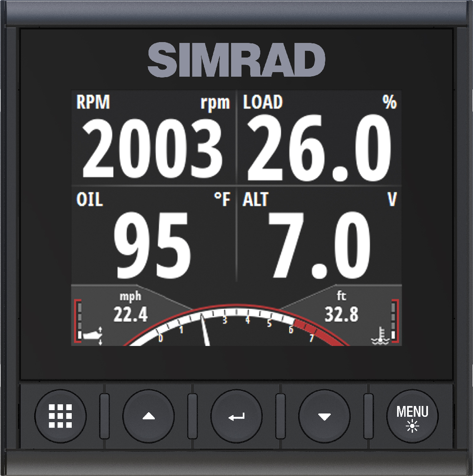Click the LOAD value 26.0
The width and height of the screenshot is (473, 476).
point(320,149)
